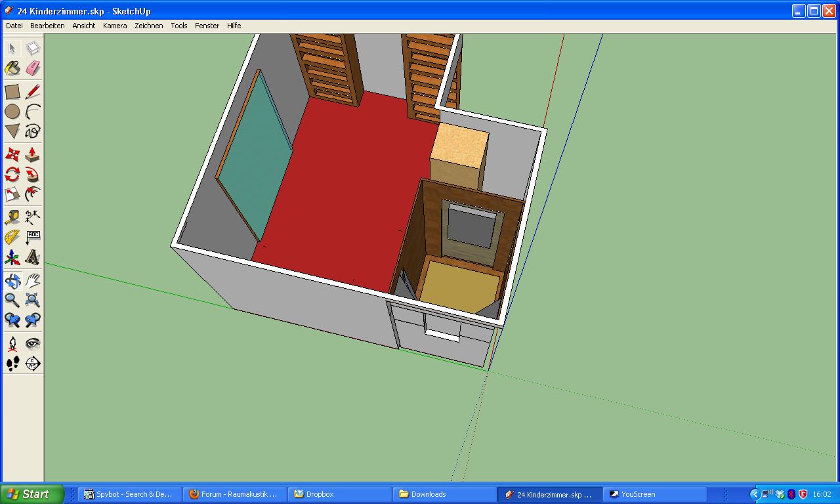This screenshot has width=840, height=504.
Task: Choose the pink Eraser tool
Action: point(33,68)
